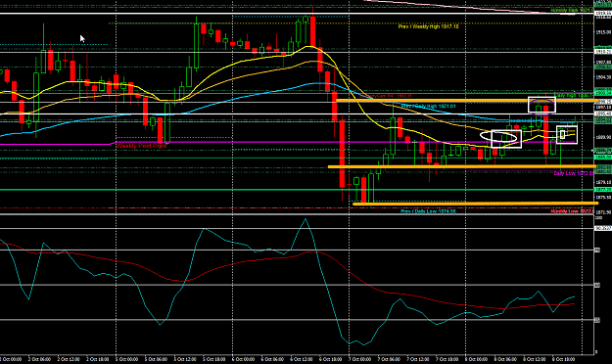Viewport: 612px width, 364px height.
Task: Click the 7 Oct 00:00 time label
Action: pos(359,359)
